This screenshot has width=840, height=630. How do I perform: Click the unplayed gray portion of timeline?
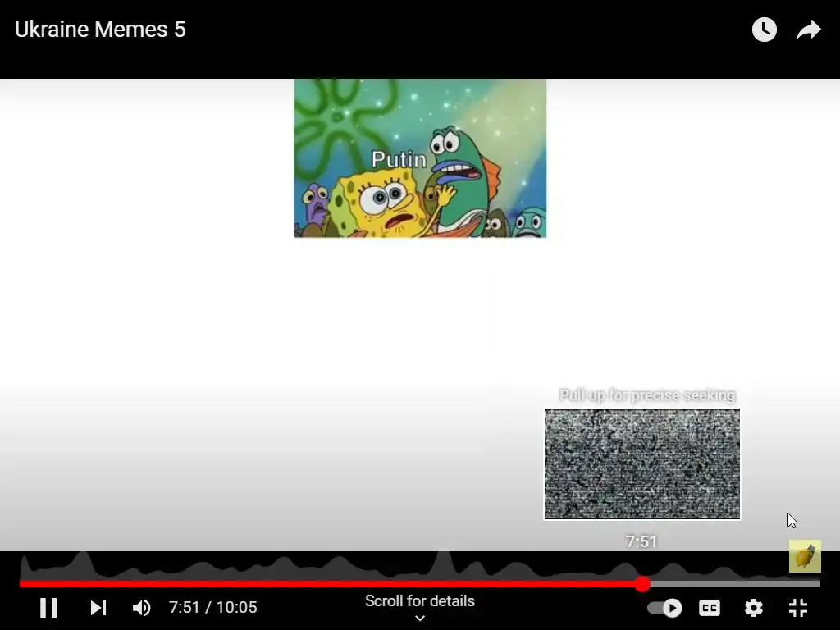(x=735, y=584)
